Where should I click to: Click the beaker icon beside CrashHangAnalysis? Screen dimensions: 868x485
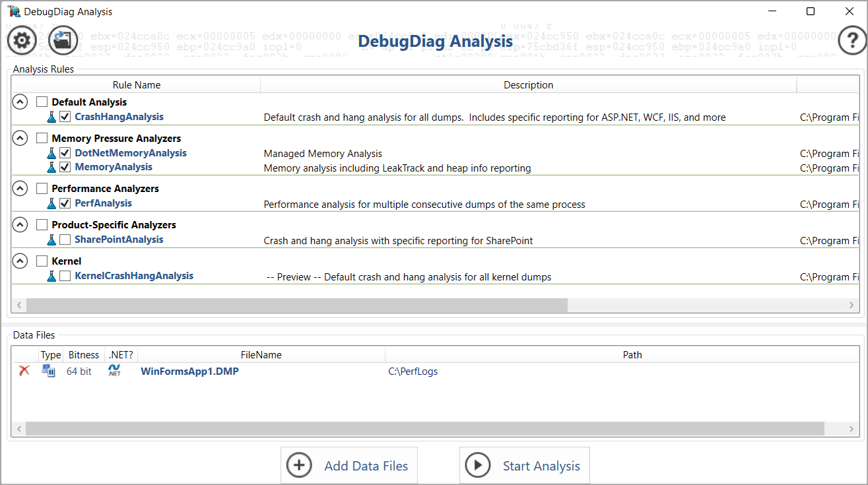click(x=52, y=117)
